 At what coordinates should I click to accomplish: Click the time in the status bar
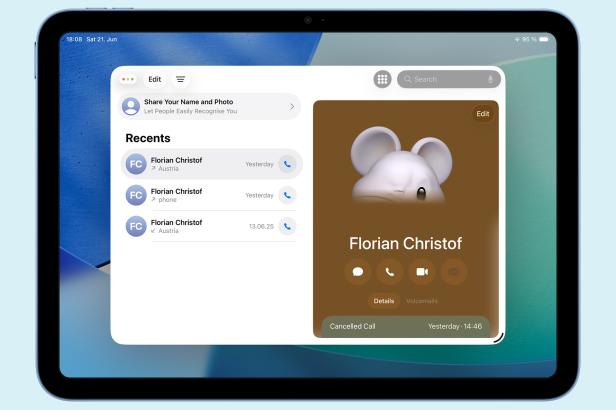(74, 39)
